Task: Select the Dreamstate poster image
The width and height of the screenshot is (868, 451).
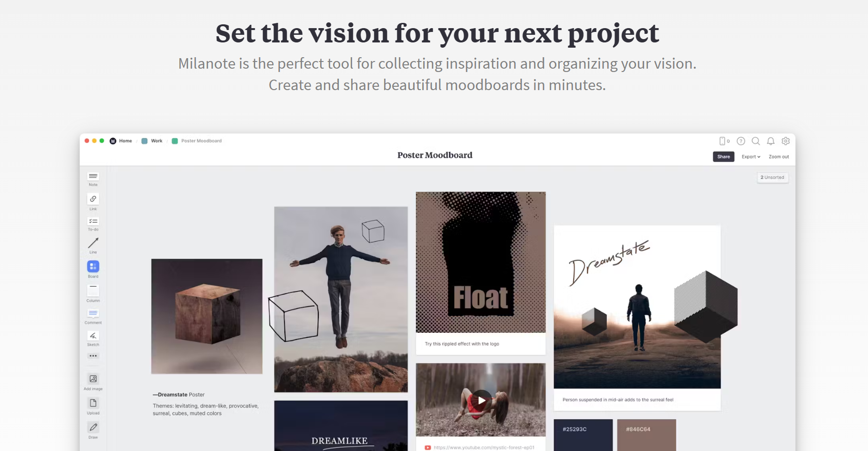Action: click(637, 307)
